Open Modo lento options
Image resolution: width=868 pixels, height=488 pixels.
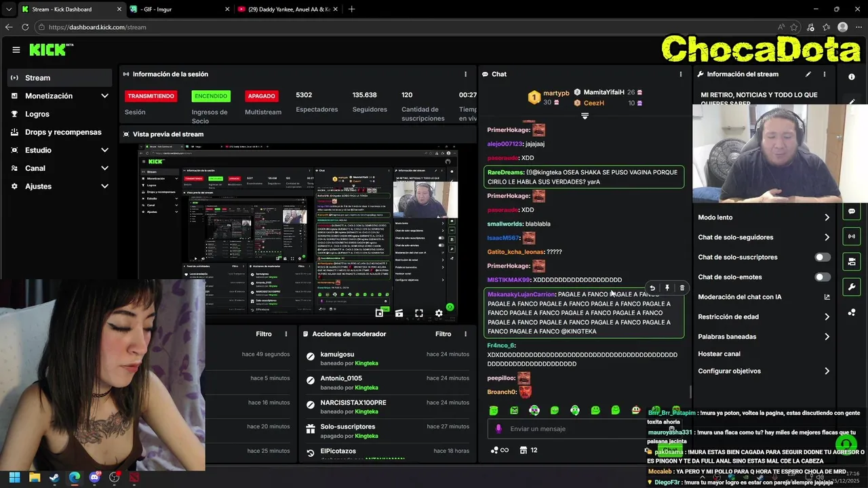pos(764,218)
